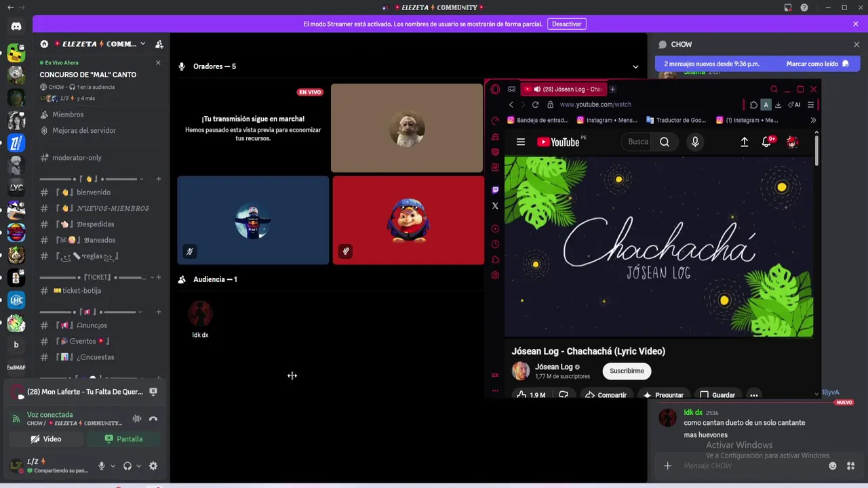The width and height of the screenshot is (868, 488).
Task: Dismiss streamer mode banner with X
Action: pyautogui.click(x=856, y=24)
